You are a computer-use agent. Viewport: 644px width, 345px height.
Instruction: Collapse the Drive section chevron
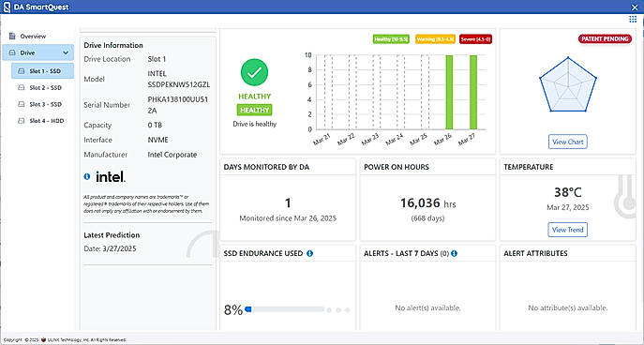point(66,53)
